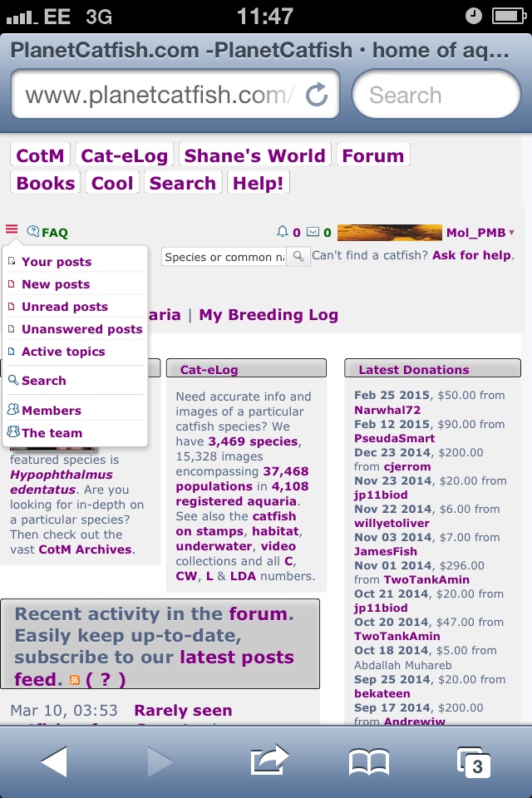The height and width of the screenshot is (798, 532).
Task: Click the ( ? ) feed help link
Action: (105, 679)
